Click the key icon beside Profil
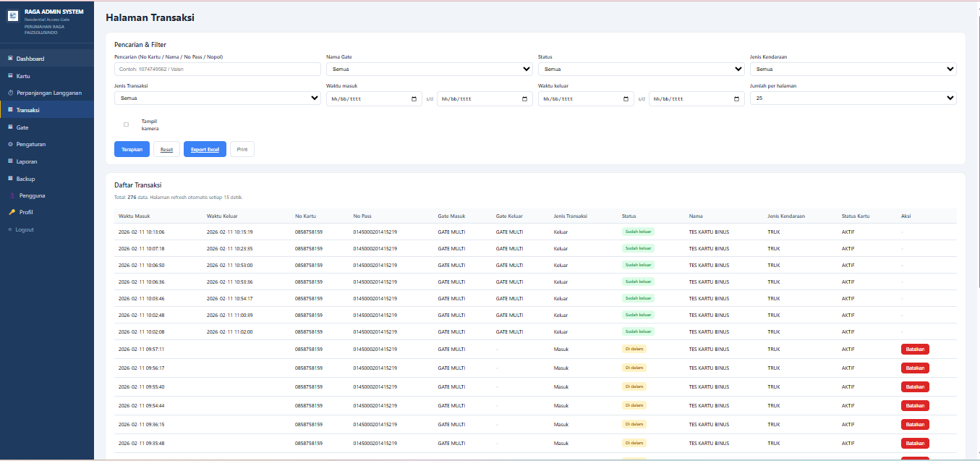The width and height of the screenshot is (980, 461). point(12,212)
